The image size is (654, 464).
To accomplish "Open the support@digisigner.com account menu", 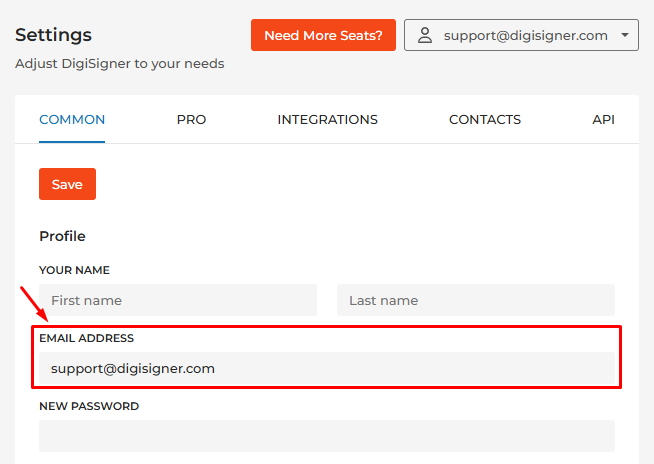I will [524, 35].
